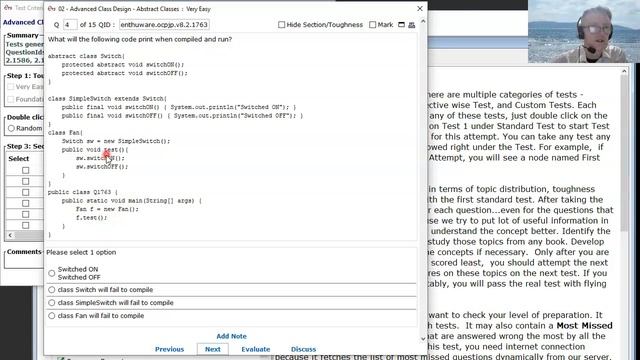Click left scroll arrow under Select table

10,235
